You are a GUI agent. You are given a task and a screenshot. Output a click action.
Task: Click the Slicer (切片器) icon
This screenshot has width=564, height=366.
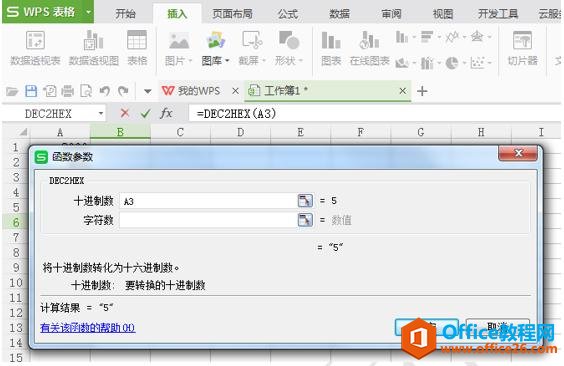(x=522, y=40)
